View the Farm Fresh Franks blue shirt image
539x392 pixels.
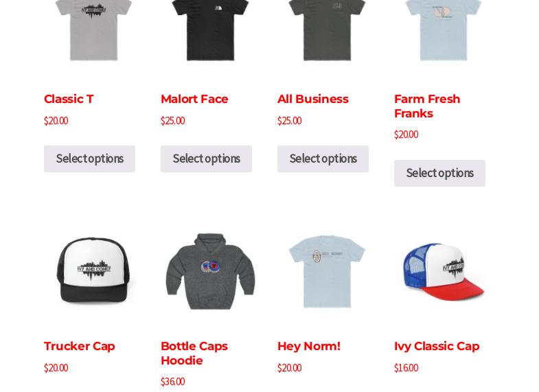443,31
